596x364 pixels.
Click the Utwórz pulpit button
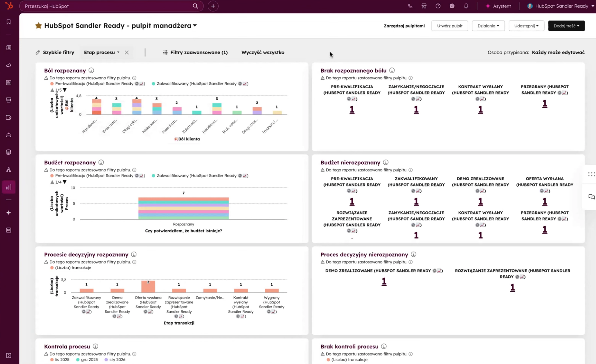pyautogui.click(x=450, y=26)
